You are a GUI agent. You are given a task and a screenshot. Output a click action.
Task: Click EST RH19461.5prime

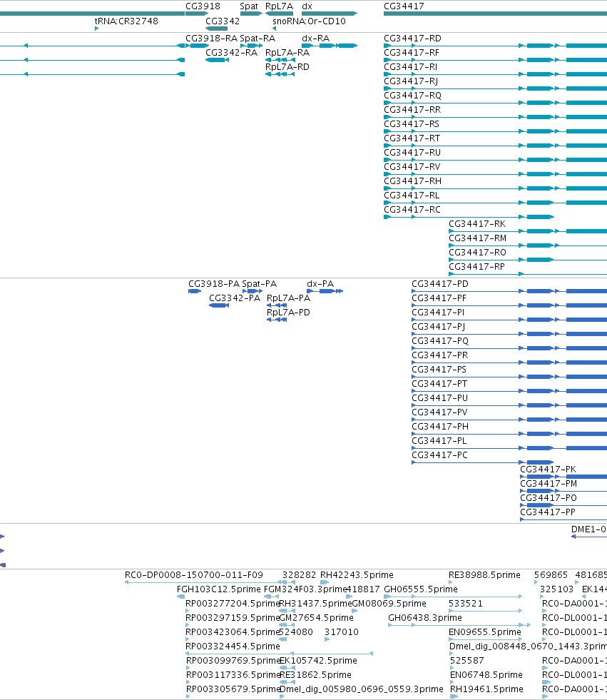(486, 689)
